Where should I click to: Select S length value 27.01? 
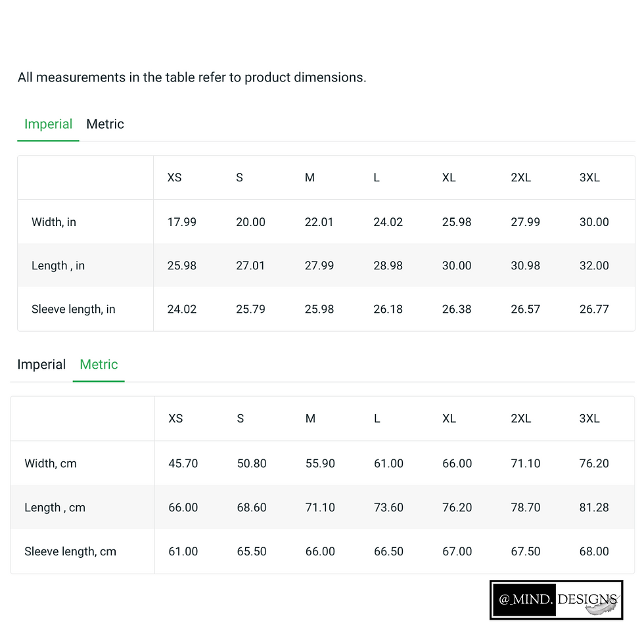point(250,265)
